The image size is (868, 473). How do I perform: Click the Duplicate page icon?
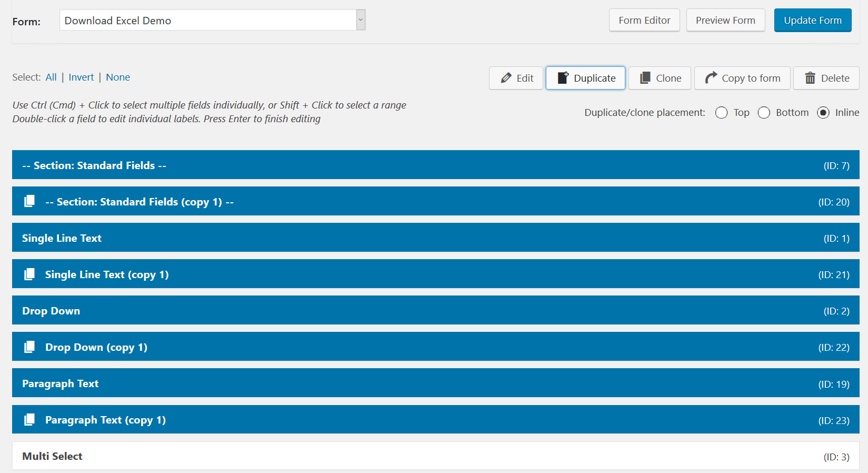pyautogui.click(x=563, y=78)
